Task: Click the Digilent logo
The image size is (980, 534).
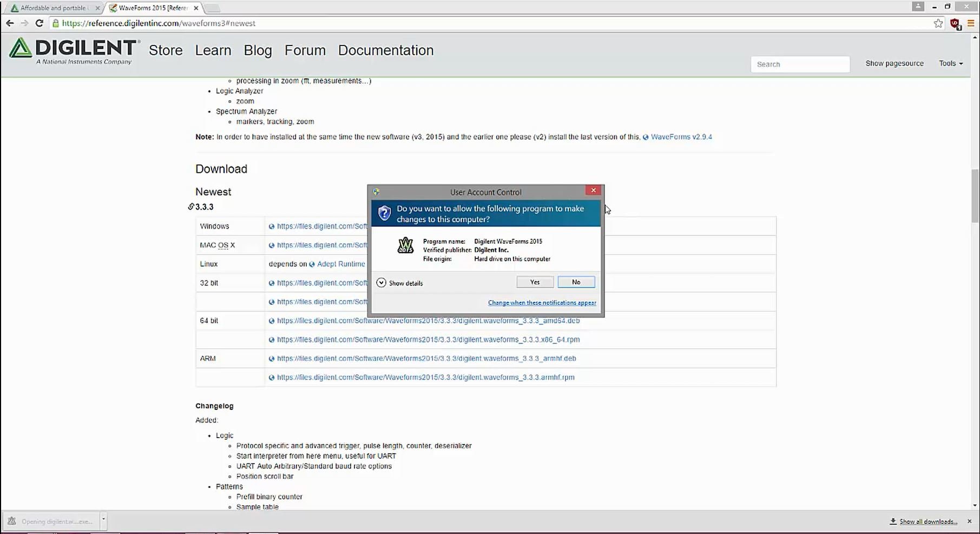Action: click(x=75, y=51)
